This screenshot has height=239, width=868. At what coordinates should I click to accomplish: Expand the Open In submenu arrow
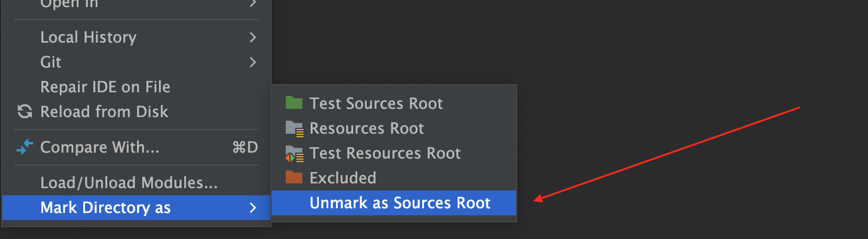point(253,4)
